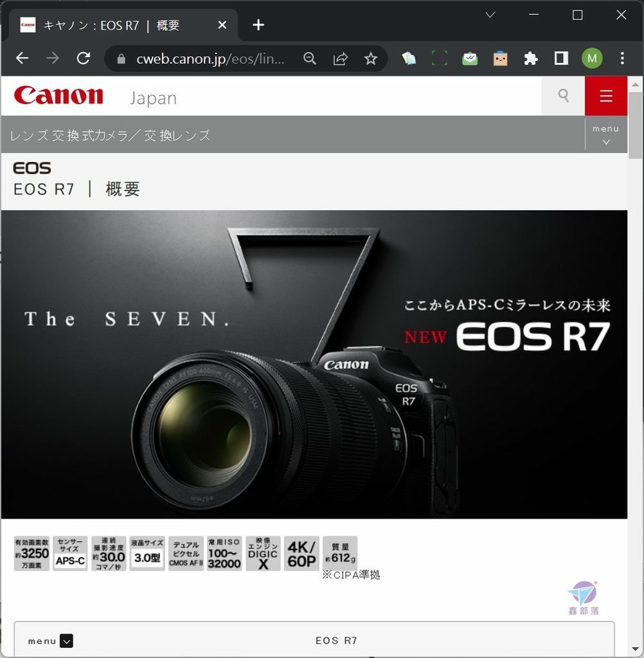Click the browser forward arrow
The image size is (644, 658).
click(x=53, y=58)
